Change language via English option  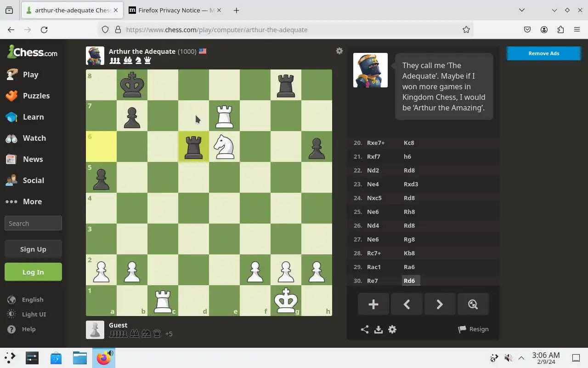click(26, 299)
